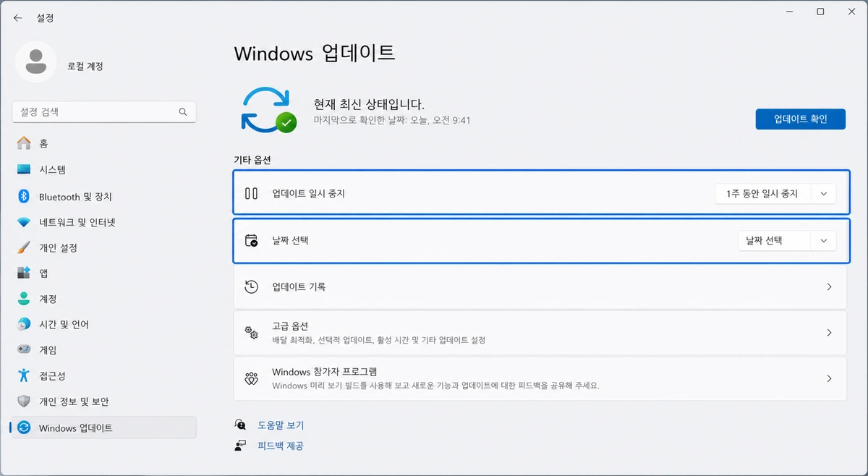Viewport: 868px width, 476px height.
Task: Select 접근성 in the sidebar
Action: 103,375
